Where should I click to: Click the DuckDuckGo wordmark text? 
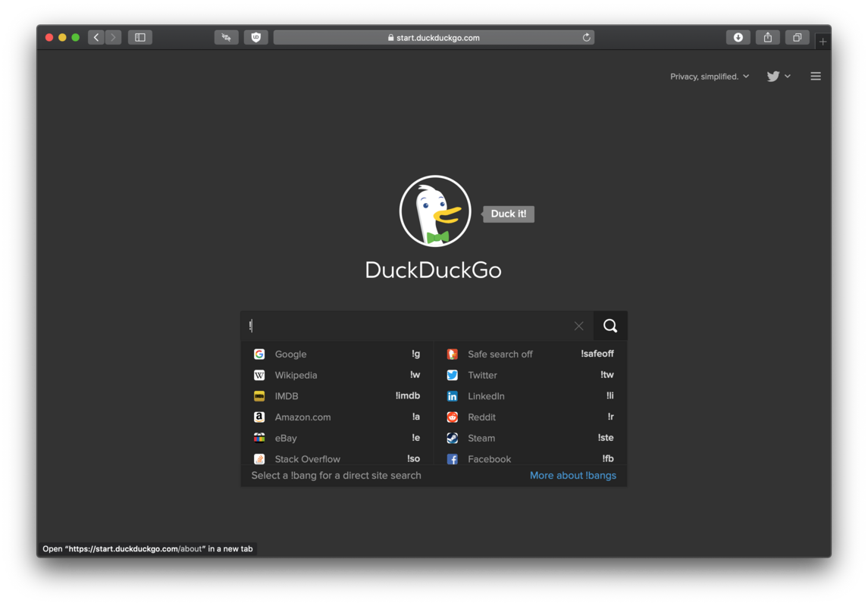click(x=434, y=270)
